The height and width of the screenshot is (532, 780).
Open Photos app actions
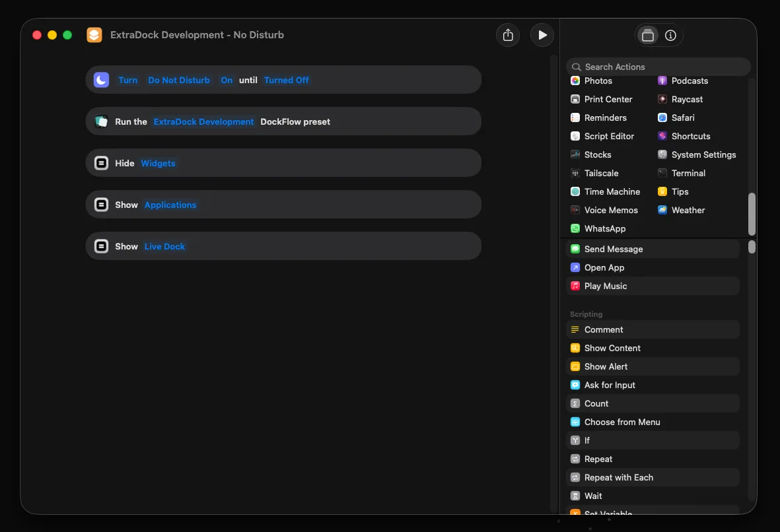[592, 81]
